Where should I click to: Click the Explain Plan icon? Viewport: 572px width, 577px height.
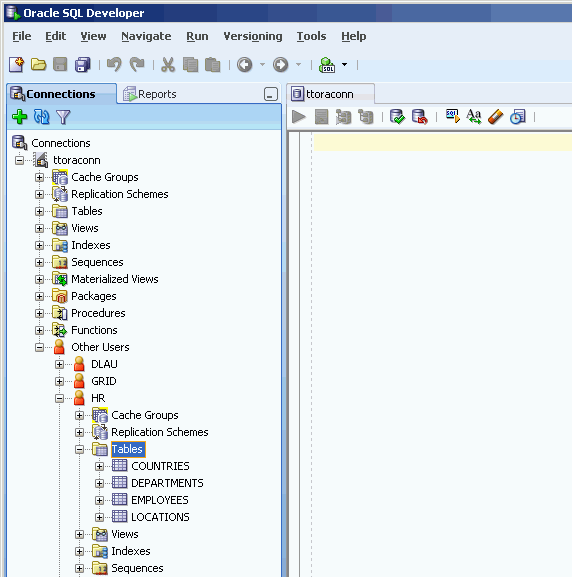[x=366, y=117]
